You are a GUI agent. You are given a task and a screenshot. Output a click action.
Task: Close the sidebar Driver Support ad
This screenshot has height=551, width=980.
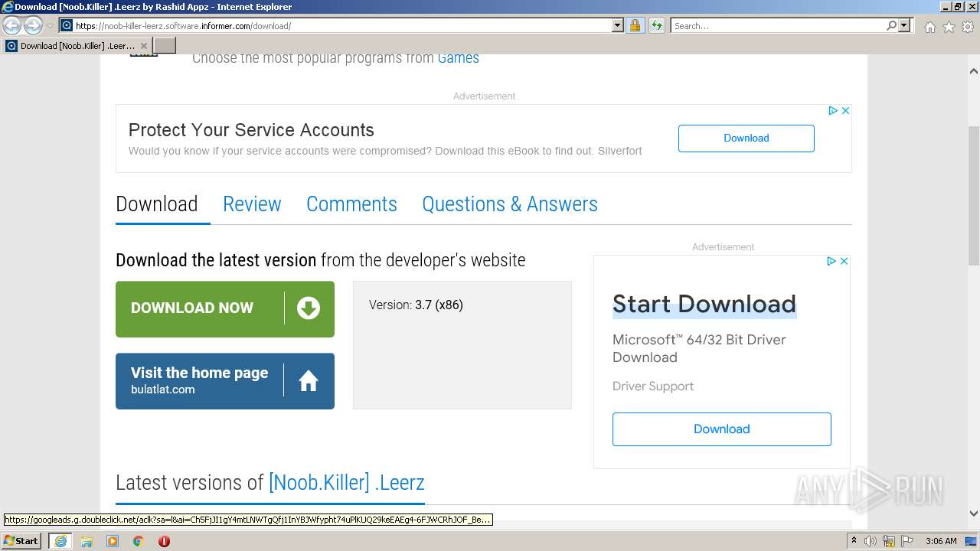(844, 261)
